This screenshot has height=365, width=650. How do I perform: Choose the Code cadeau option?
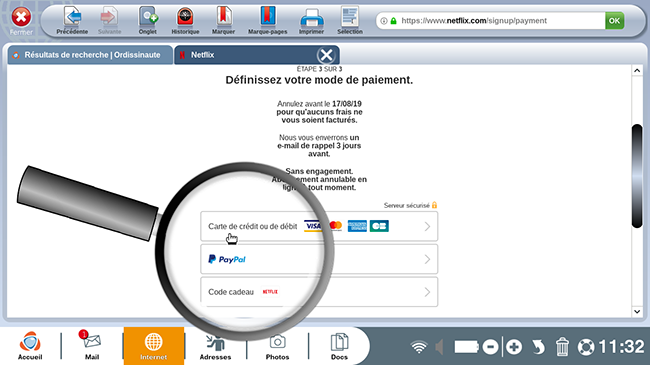pos(319,292)
